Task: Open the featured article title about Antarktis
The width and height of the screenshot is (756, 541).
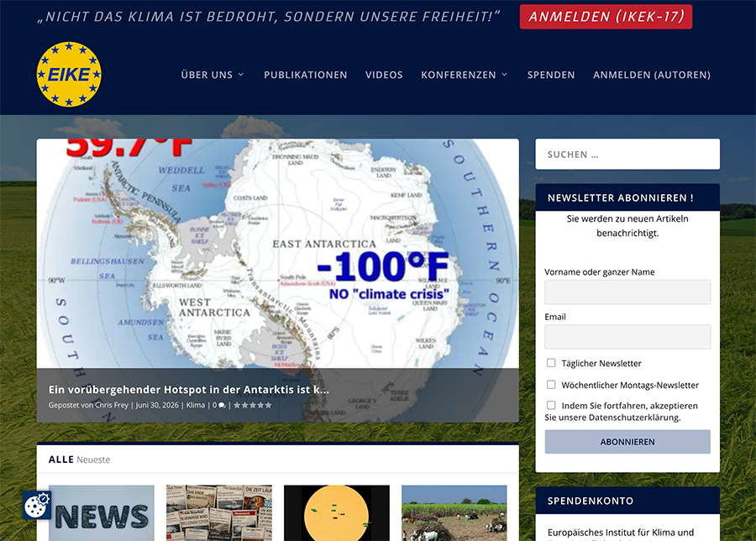Action: coord(189,390)
